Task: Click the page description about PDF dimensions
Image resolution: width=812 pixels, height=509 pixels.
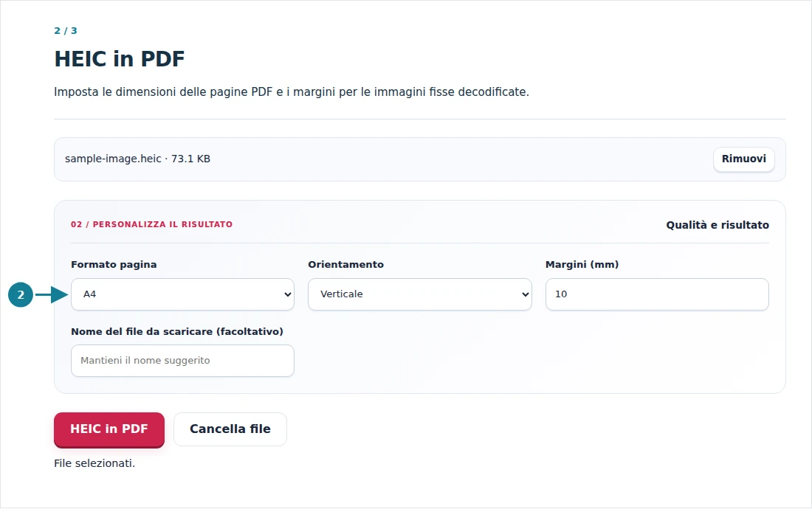Action: (x=292, y=92)
